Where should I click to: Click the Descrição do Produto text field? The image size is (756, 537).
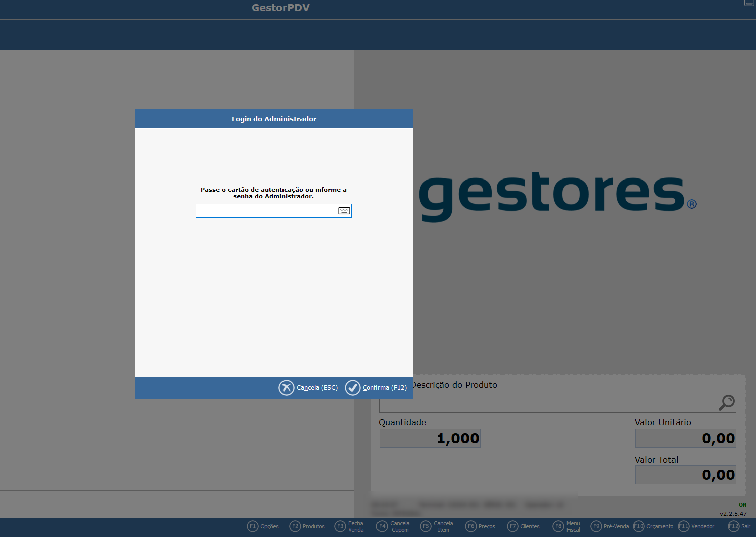coord(548,403)
